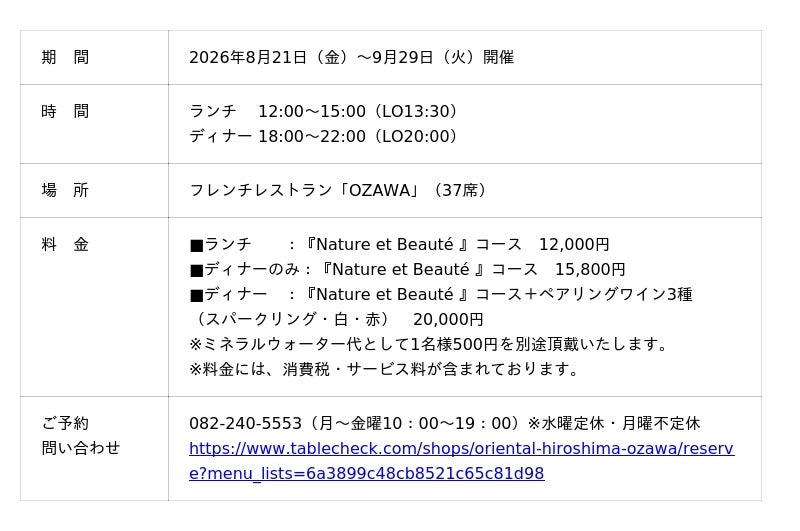The image size is (800, 531).
Task: Click the フレンチレストラン「OZAWA」 text
Action: point(304,190)
